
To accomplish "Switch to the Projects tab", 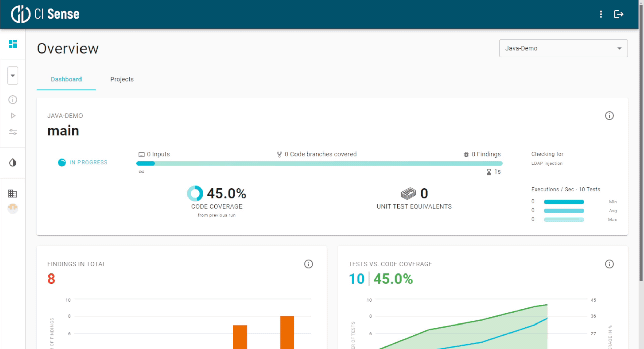I will coord(122,79).
